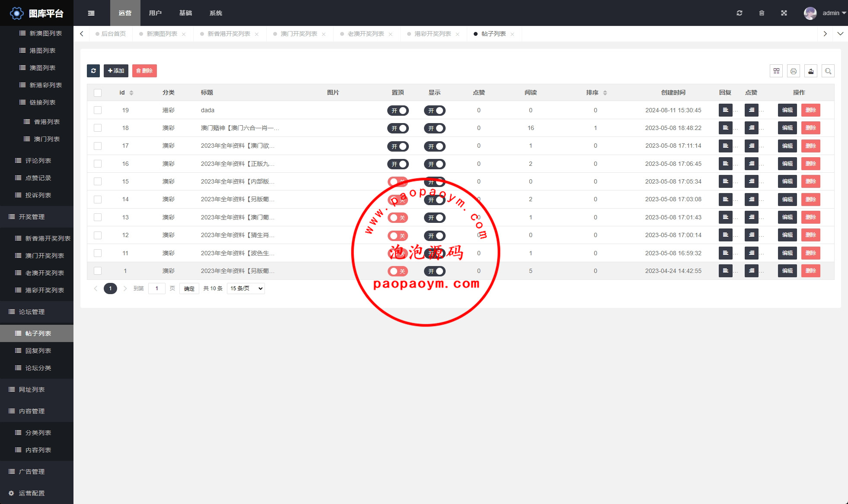Click the trash icon in header
The image size is (848, 504).
(762, 13)
